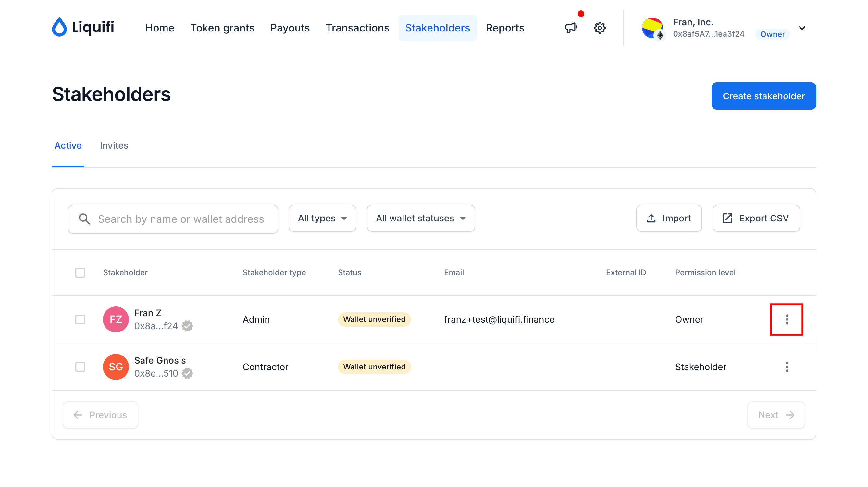Click the Owner role badge in header

(x=772, y=34)
